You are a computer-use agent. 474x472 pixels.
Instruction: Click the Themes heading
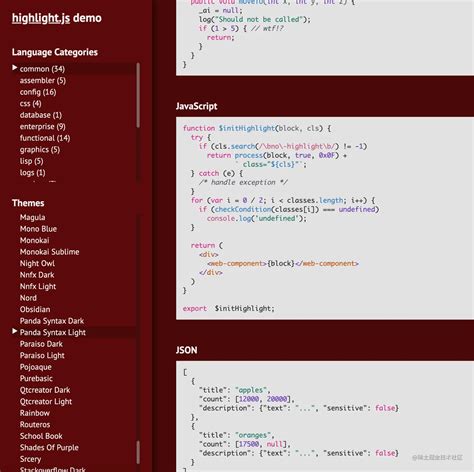pyautogui.click(x=28, y=203)
